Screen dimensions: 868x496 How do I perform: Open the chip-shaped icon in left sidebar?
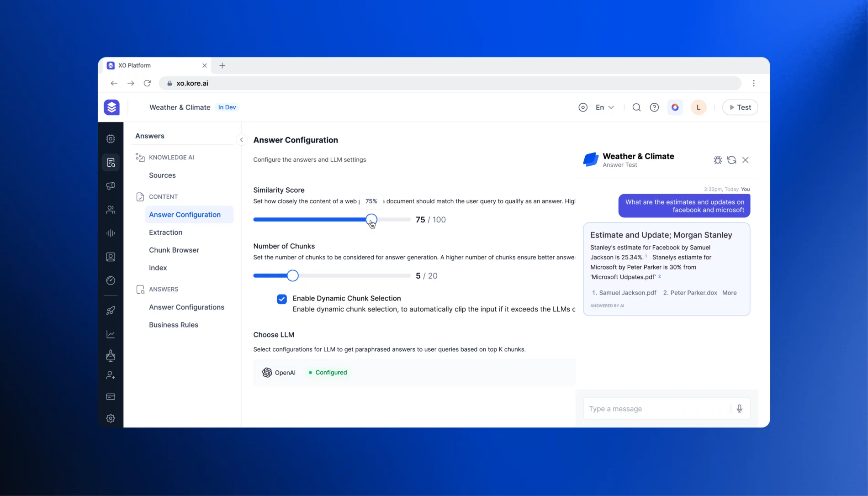(111, 139)
